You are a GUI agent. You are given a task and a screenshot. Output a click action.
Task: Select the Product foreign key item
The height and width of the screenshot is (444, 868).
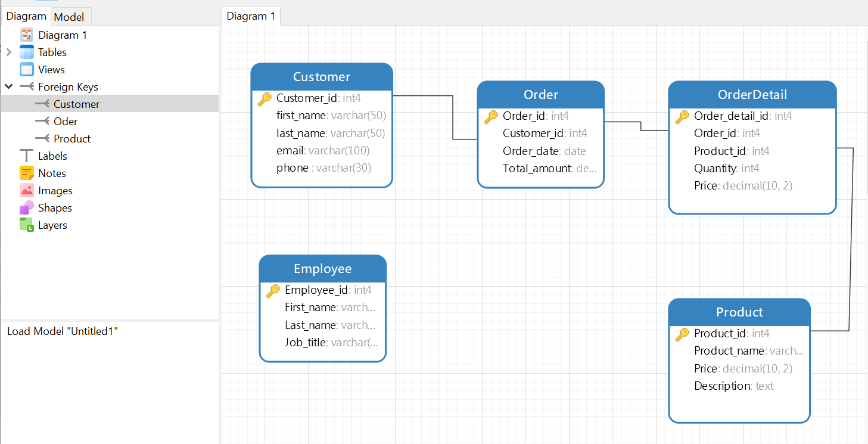pos(71,139)
